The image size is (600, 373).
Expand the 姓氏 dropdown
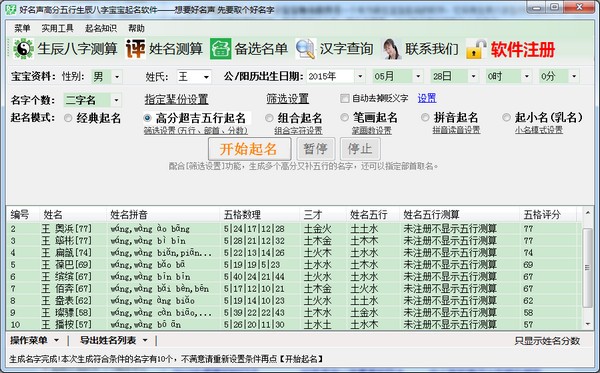pos(206,77)
